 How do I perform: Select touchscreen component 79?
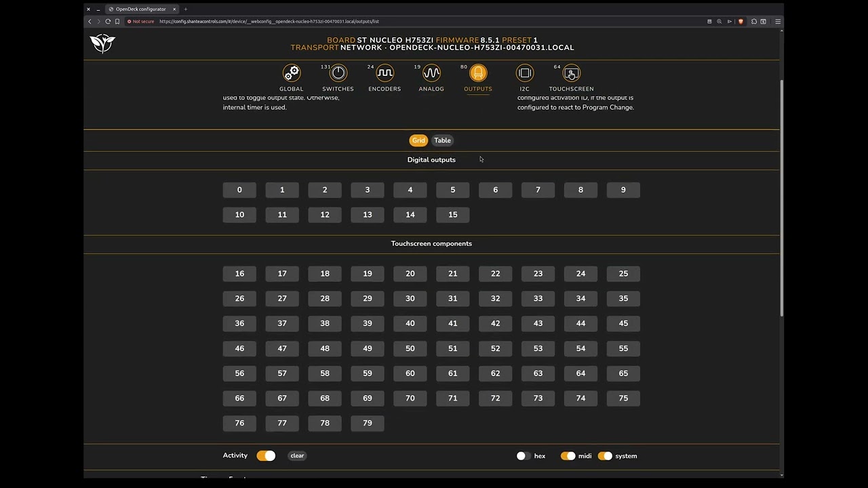tap(368, 423)
